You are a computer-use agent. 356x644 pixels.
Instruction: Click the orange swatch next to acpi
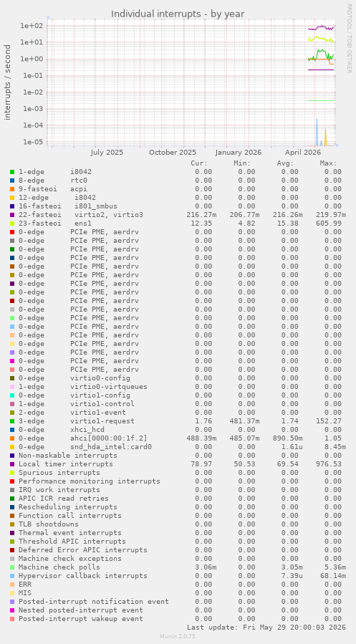12,189
